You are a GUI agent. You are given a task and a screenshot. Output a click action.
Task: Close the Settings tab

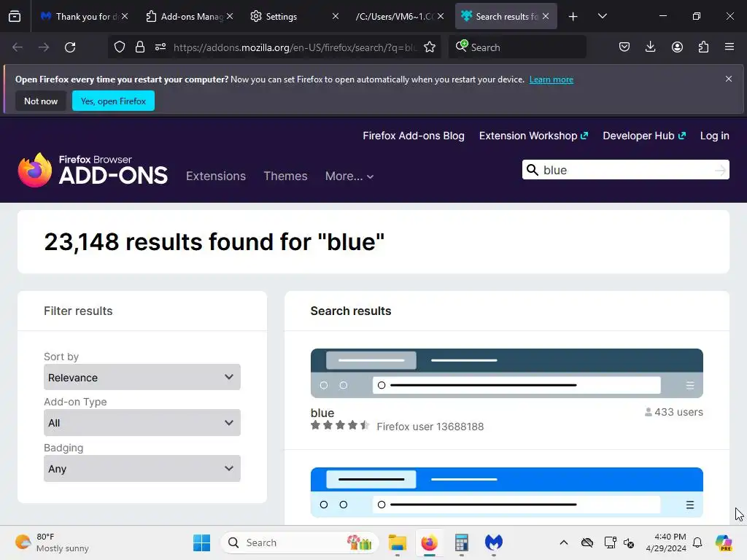pyautogui.click(x=336, y=16)
